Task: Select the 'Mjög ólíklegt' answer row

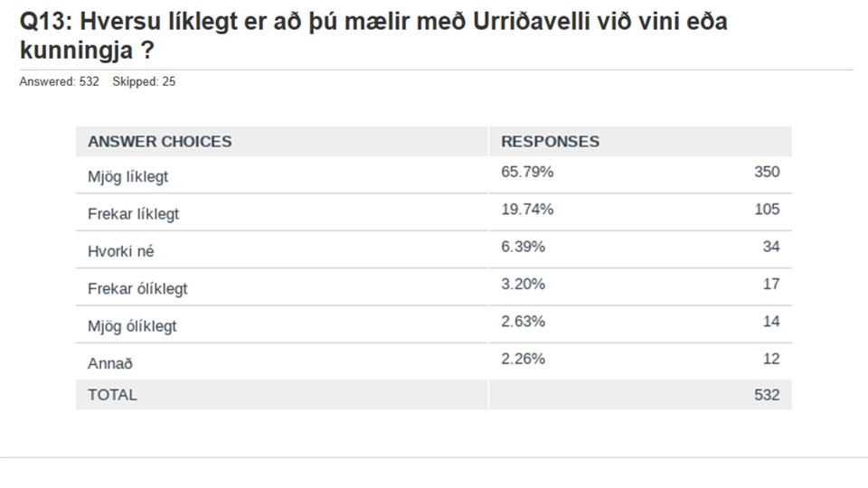Action: 433,324
